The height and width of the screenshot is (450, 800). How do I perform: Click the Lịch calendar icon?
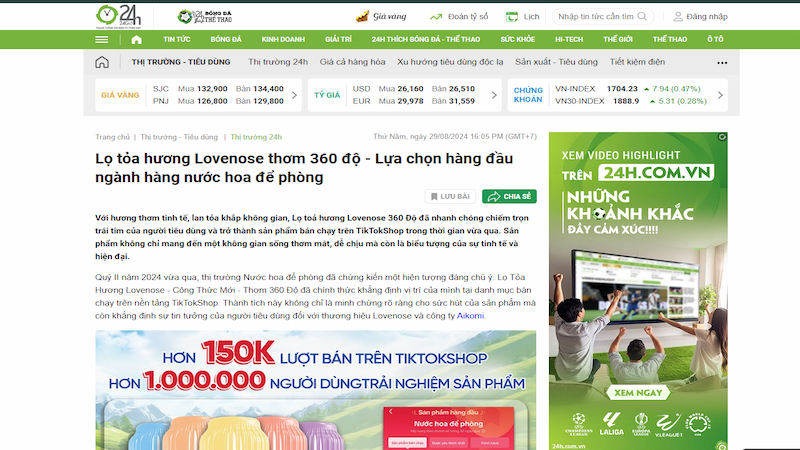click(x=511, y=17)
